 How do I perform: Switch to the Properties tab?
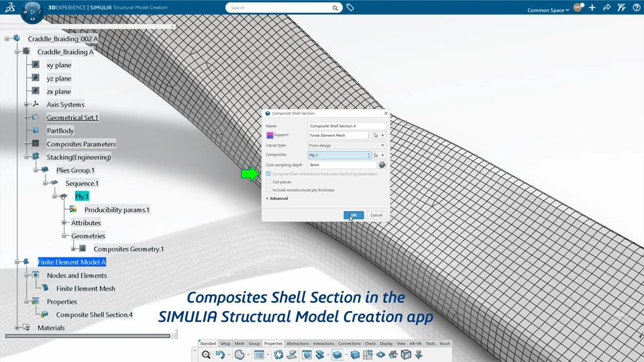click(x=273, y=343)
